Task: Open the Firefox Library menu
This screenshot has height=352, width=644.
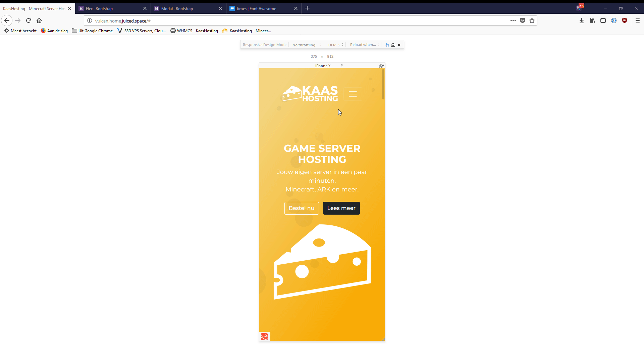Action: 592,21
